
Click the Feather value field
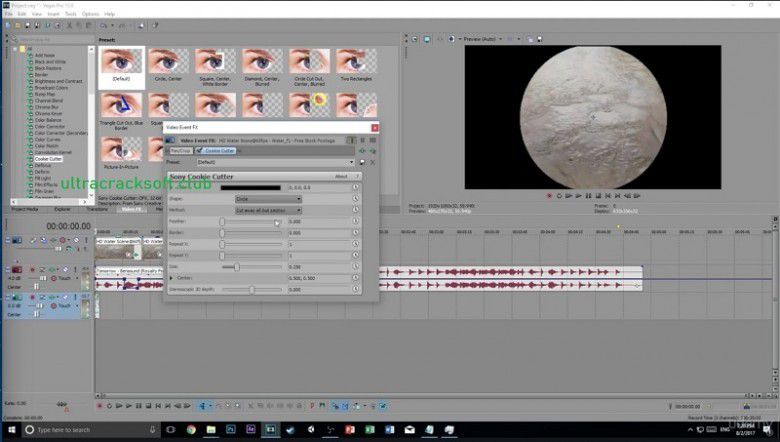[x=319, y=222]
